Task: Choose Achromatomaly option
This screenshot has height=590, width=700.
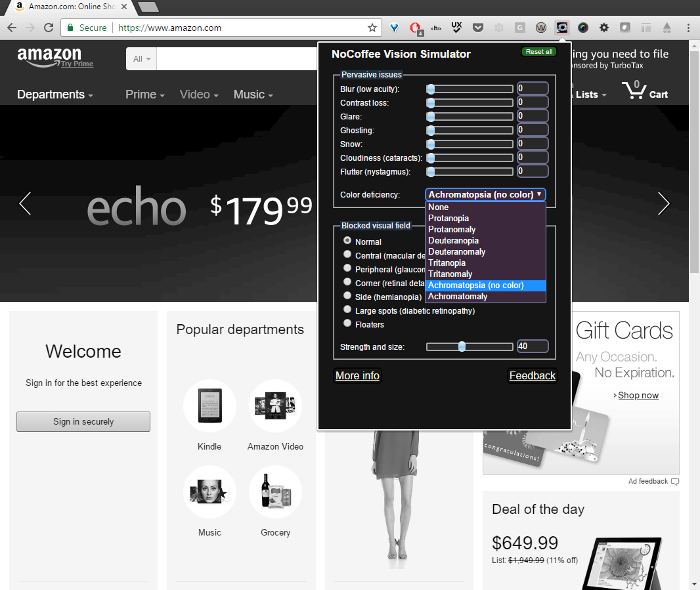Action: 485,297
